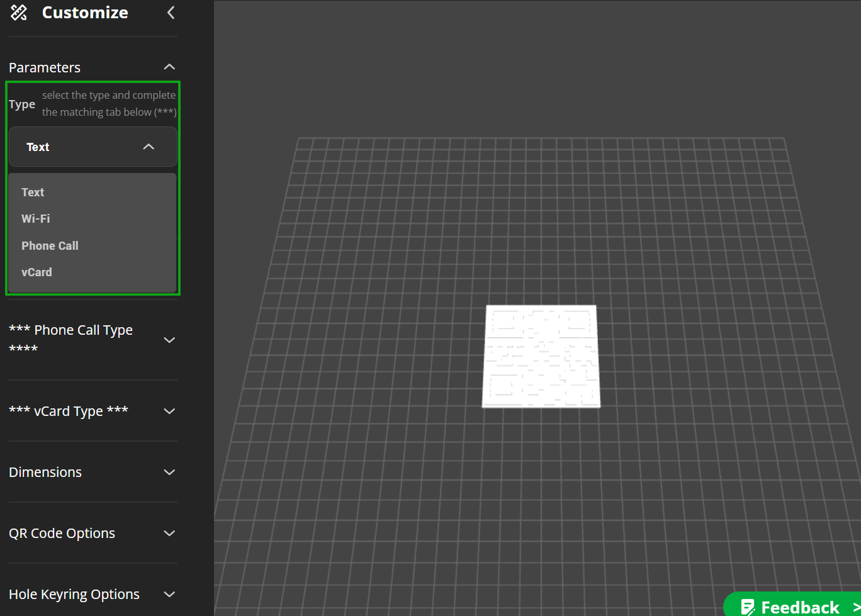This screenshot has width=861, height=616.
Task: Click the Type parameter label
Action: 22,104
